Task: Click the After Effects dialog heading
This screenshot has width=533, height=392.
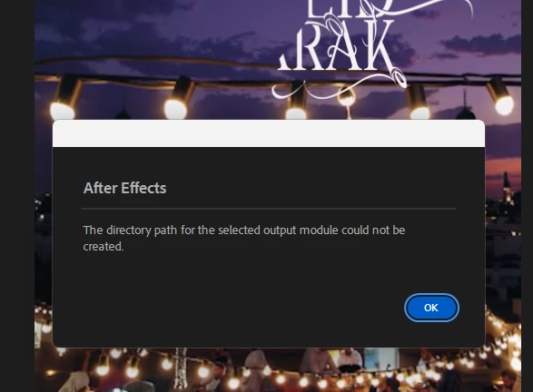Action: 124,188
